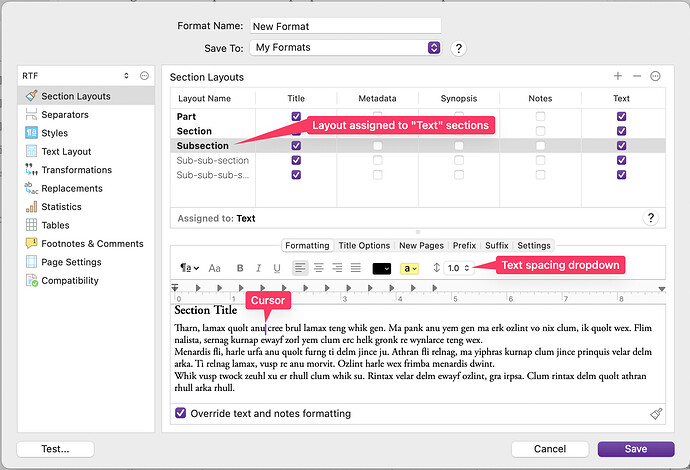Enable Notes for Subsection layout

click(x=540, y=146)
